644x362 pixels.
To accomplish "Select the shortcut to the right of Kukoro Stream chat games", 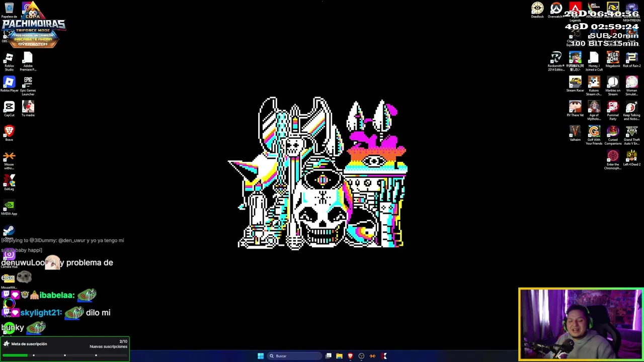I will coord(613,86).
